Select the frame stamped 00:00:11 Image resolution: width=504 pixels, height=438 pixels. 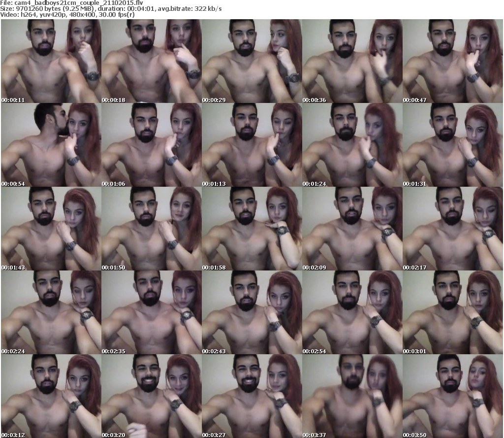[51, 61]
